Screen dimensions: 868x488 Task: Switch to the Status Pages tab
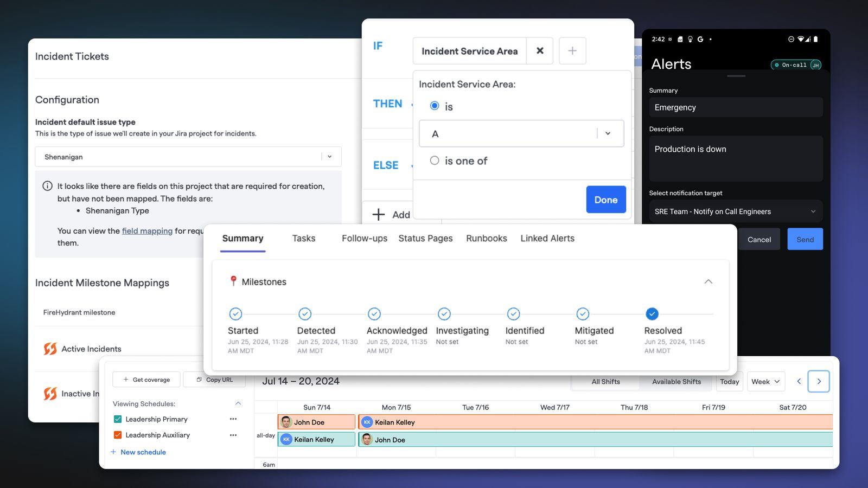pos(425,239)
